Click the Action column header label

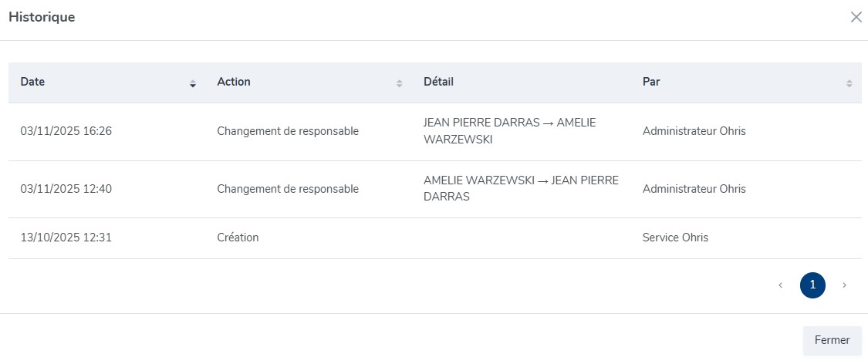[234, 82]
